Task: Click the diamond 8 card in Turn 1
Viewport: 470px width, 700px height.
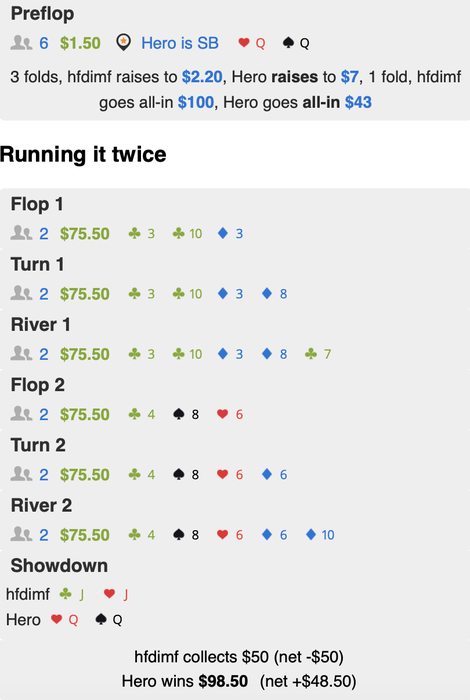Action: pyautogui.click(x=274, y=294)
